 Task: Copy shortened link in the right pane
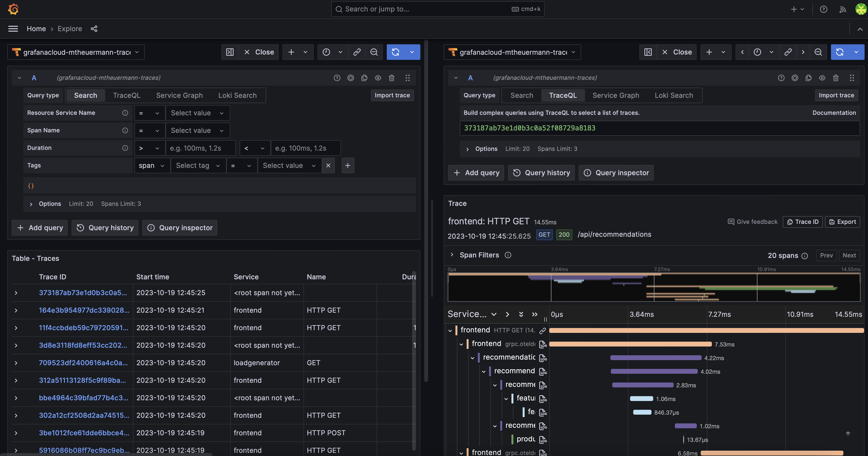[x=788, y=52]
